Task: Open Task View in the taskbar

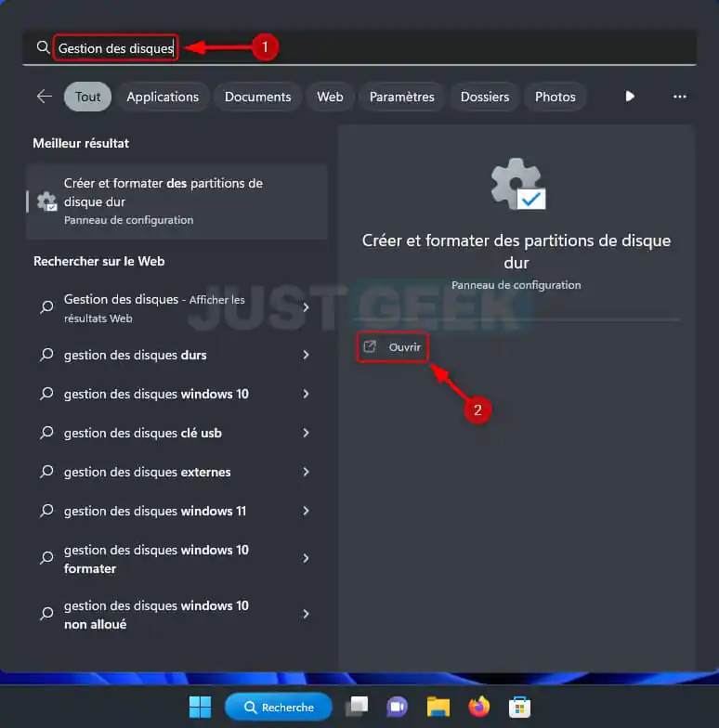Action: pyautogui.click(x=357, y=708)
